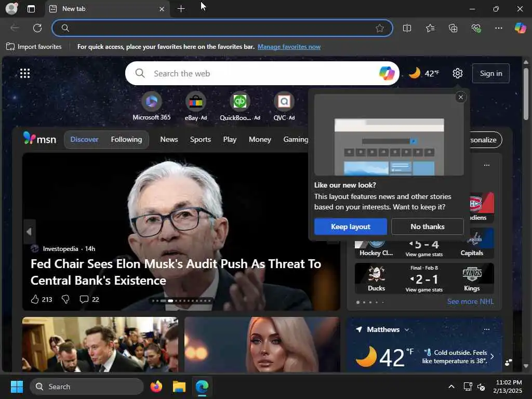Add this page to favorites star
This screenshot has width=532, height=399.
click(380, 28)
